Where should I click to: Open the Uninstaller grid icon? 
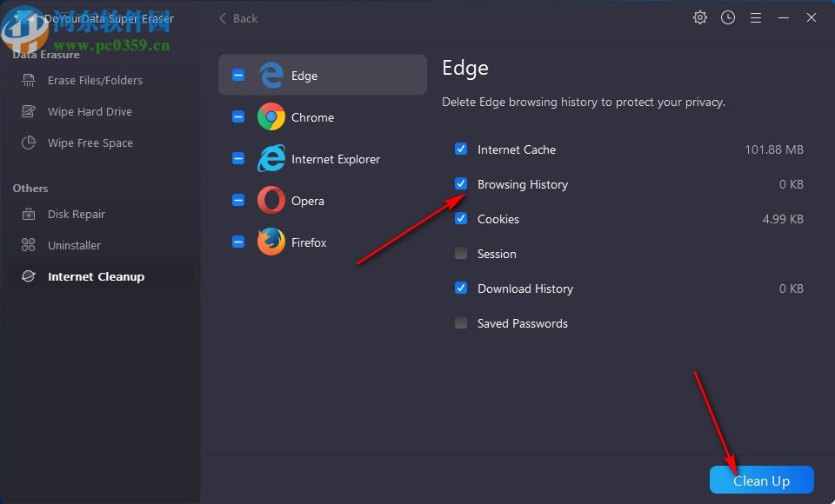29,245
